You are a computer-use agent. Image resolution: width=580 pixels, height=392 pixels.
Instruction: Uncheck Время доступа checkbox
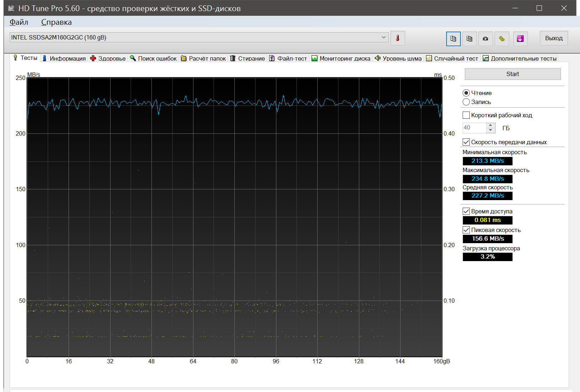(466, 211)
